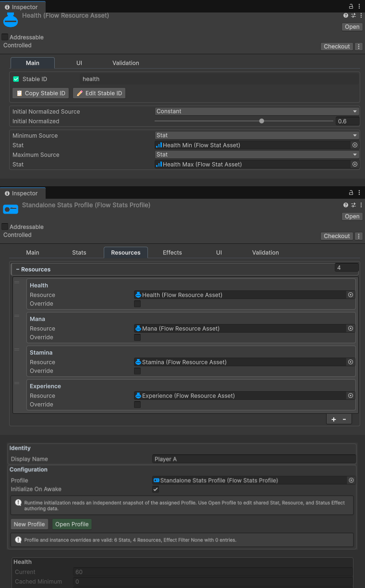The width and height of the screenshot is (365, 588).
Task: Open the object picker for Health Min stat
Action: point(355,145)
